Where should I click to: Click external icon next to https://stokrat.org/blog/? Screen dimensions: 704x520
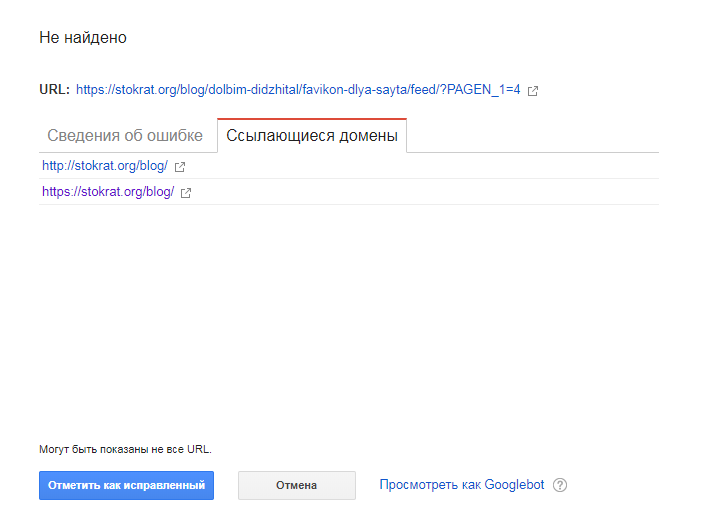186,193
